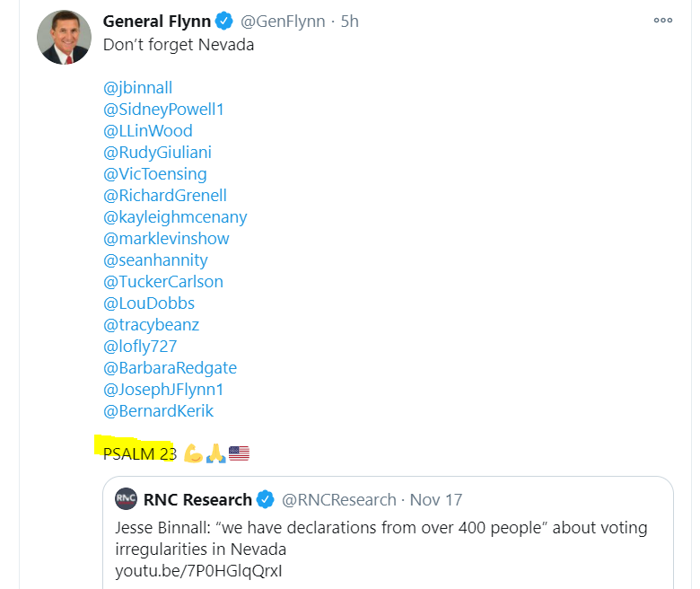The width and height of the screenshot is (700, 589).
Task: Click the @kayleighmcenany mention
Action: tap(175, 217)
